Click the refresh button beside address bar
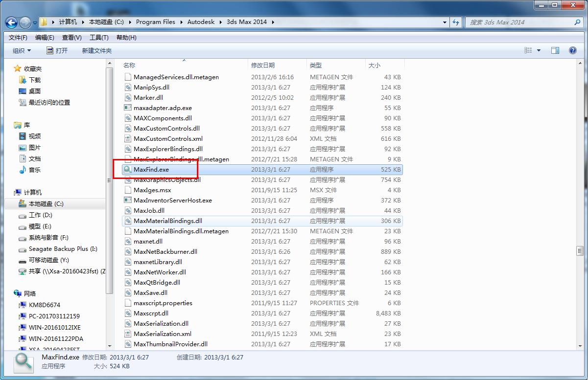588x380 pixels. pyautogui.click(x=456, y=22)
